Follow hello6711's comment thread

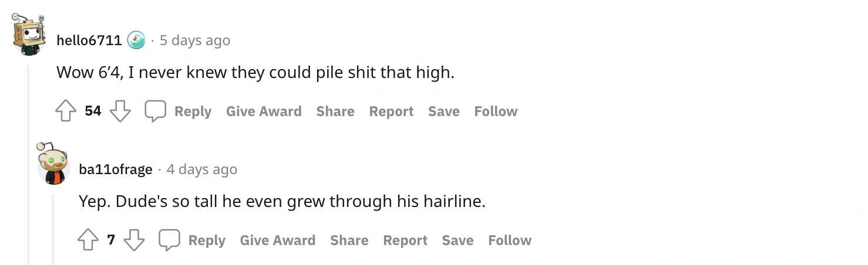pos(496,111)
